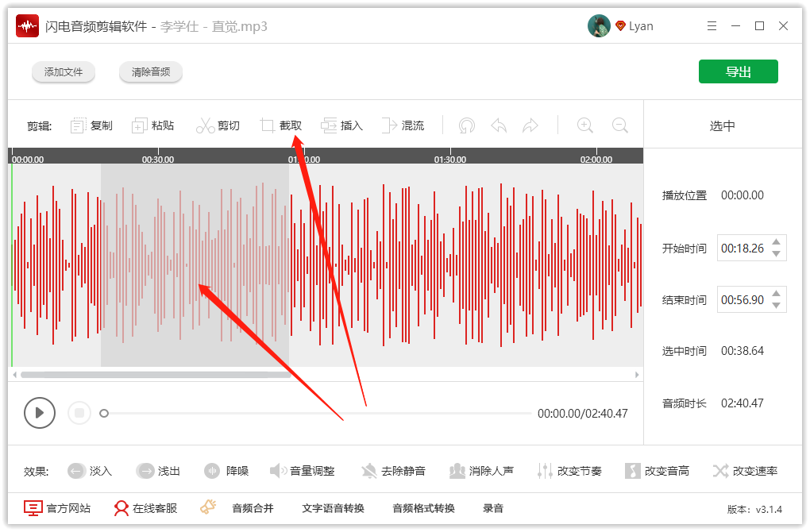
Task: Click the 02:00.00 timeline marker
Action: coord(596,160)
